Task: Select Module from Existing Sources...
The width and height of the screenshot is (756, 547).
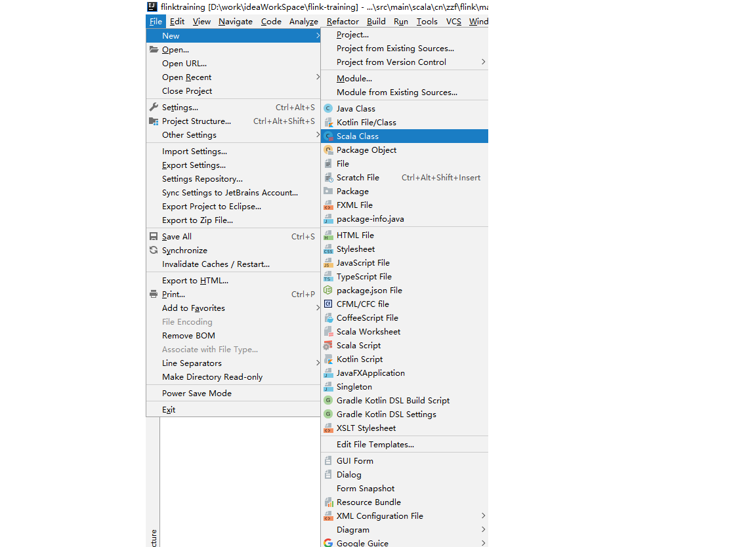Action: coord(404,92)
